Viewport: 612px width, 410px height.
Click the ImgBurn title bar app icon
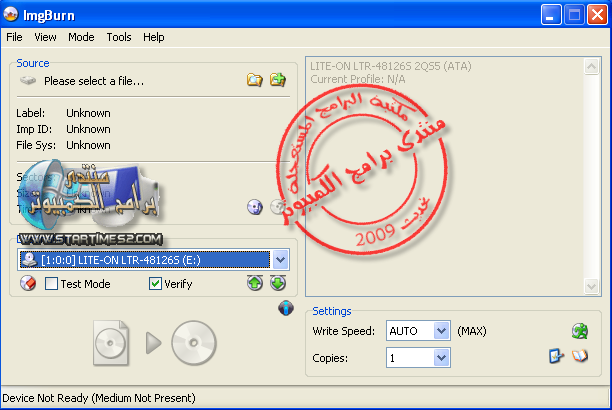tap(11, 14)
